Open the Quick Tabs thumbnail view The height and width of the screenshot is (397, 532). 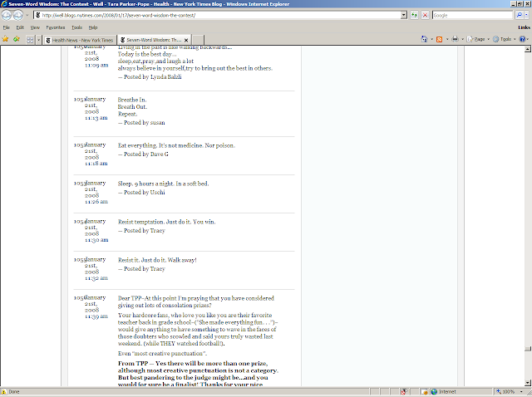30,40
